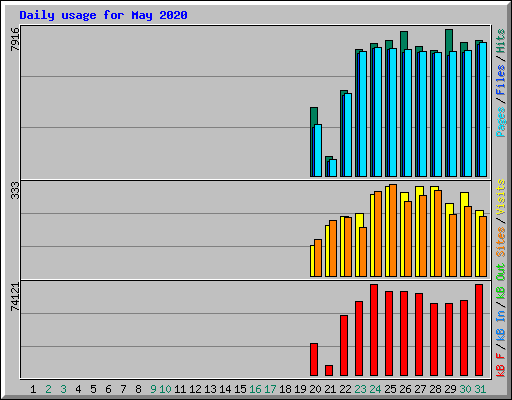Click the red kB bar for day 26
Image resolution: width=512 pixels, height=400 pixels.
point(404,334)
